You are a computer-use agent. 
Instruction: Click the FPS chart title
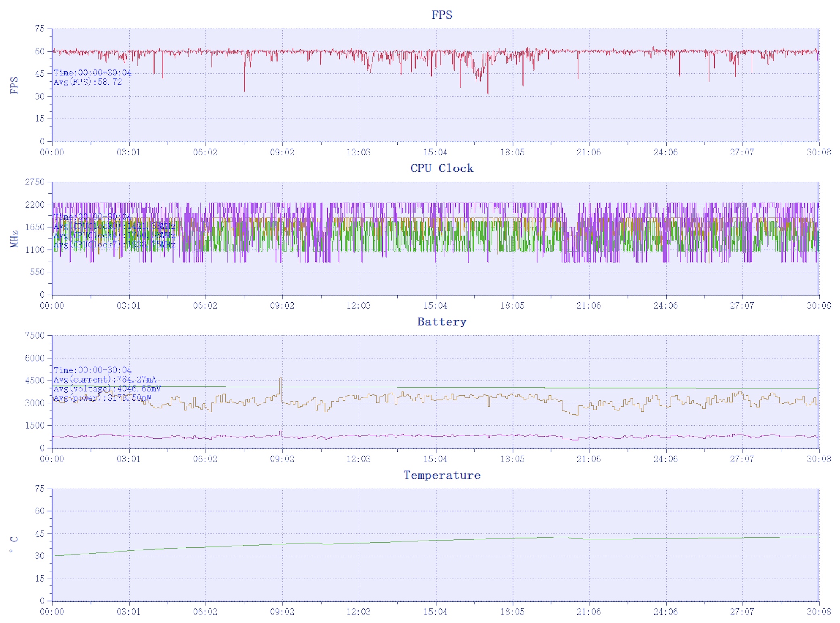441,15
